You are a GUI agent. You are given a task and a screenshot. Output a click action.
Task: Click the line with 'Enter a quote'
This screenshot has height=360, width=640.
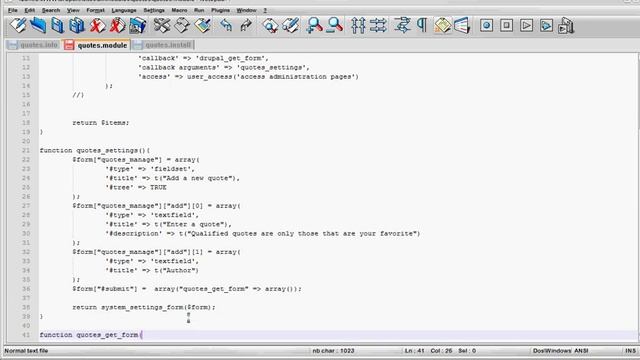pos(169,224)
